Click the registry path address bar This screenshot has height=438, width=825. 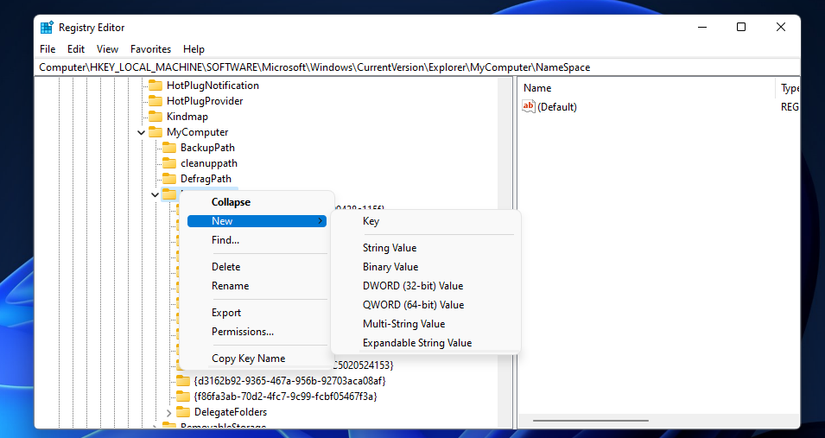click(417, 67)
